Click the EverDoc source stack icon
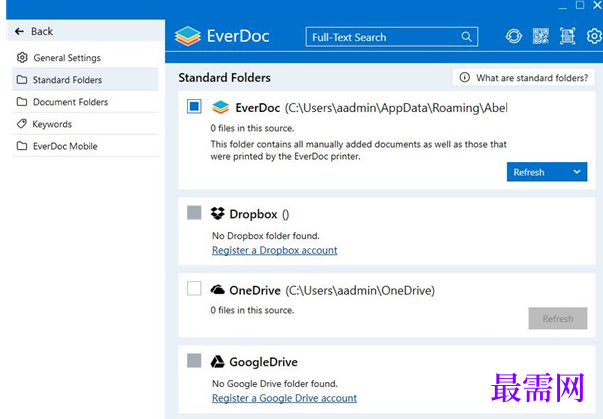Image resolution: width=603 pixels, height=419 pixels. pyautogui.click(x=220, y=107)
